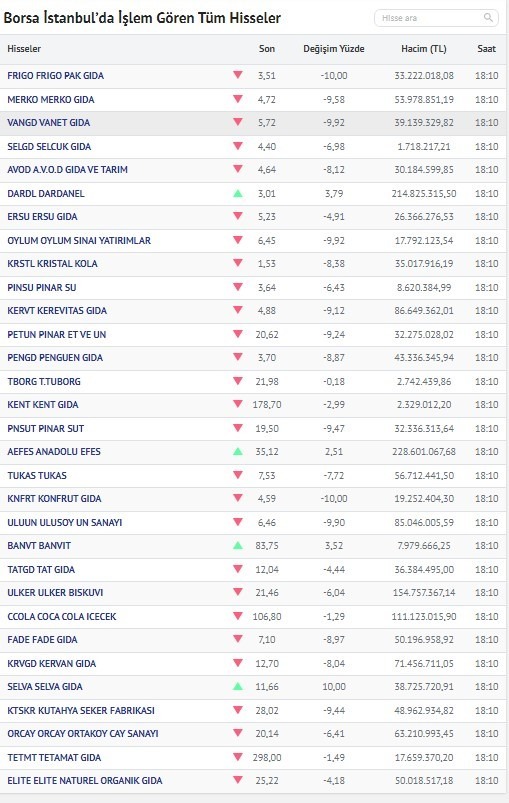
Task: Select price 178,70 in KENT GIDA row
Action: click(267, 405)
